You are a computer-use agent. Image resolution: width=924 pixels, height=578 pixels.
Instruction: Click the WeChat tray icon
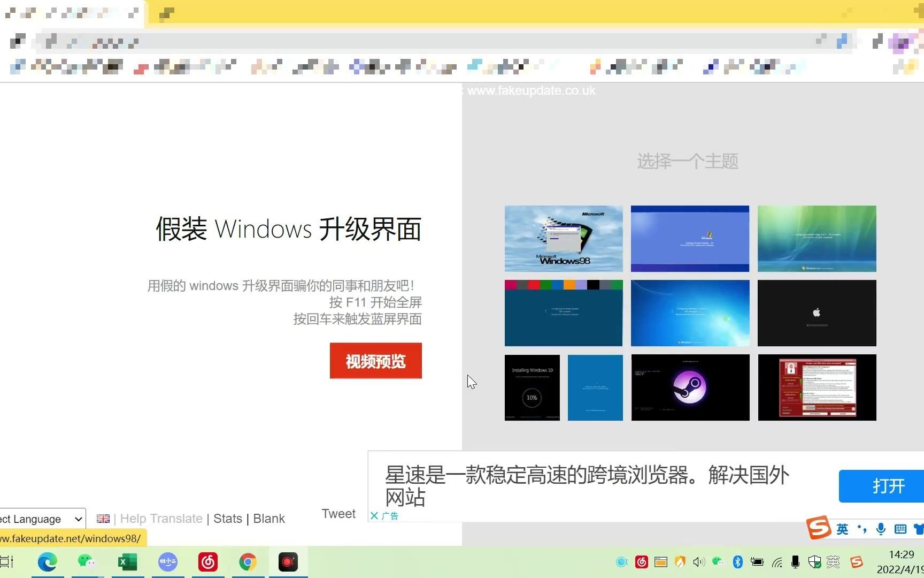718,561
